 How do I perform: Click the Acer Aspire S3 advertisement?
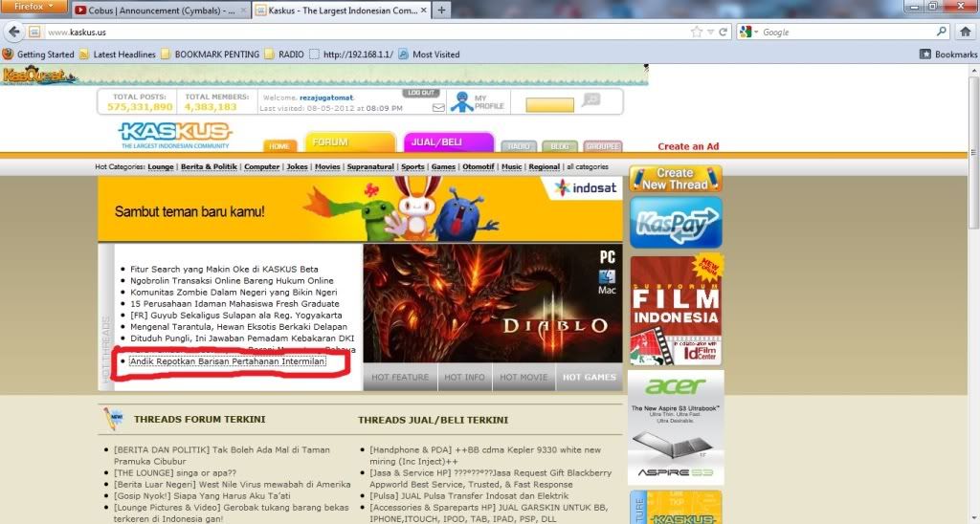[676, 427]
